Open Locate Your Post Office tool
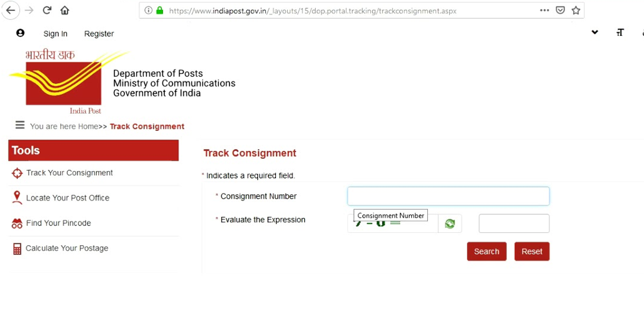The width and height of the screenshot is (644, 322). (68, 198)
